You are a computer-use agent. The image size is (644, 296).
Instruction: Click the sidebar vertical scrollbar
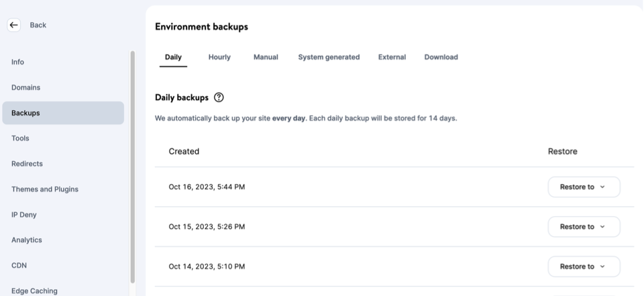[x=132, y=167]
